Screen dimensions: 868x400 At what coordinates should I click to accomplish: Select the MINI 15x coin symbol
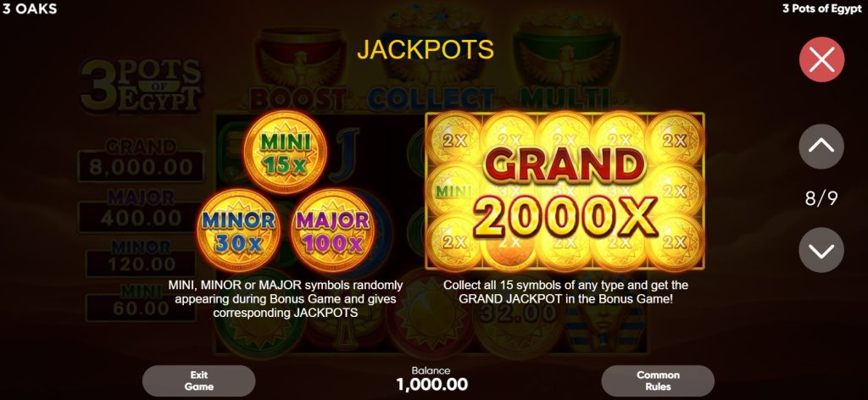tap(286, 152)
